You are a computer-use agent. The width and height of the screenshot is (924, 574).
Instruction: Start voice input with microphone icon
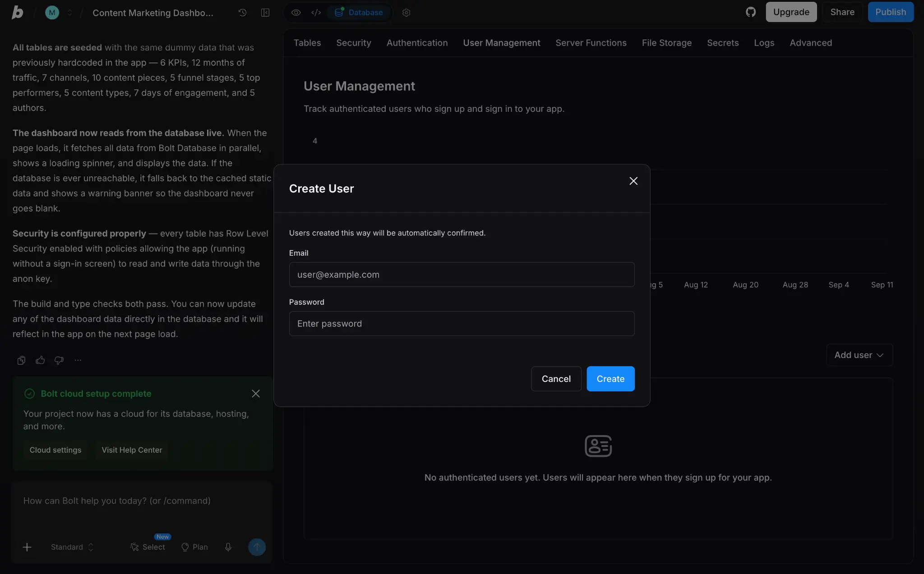coord(228,547)
